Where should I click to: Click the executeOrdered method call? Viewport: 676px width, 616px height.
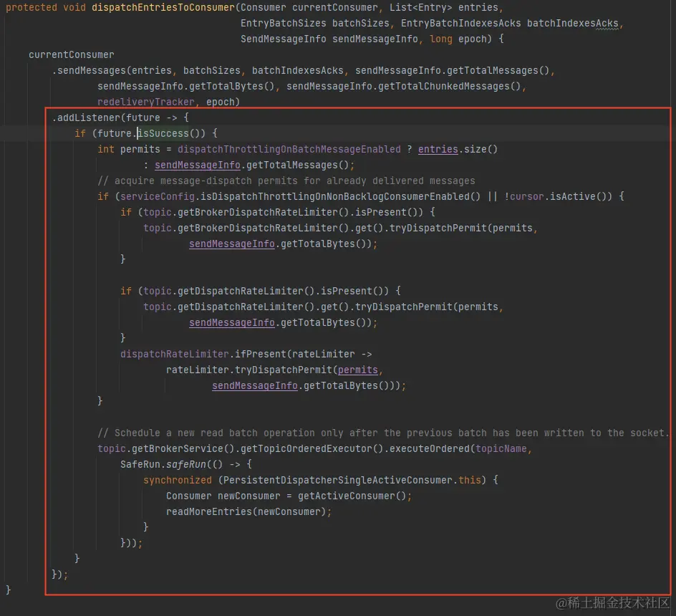pos(429,448)
